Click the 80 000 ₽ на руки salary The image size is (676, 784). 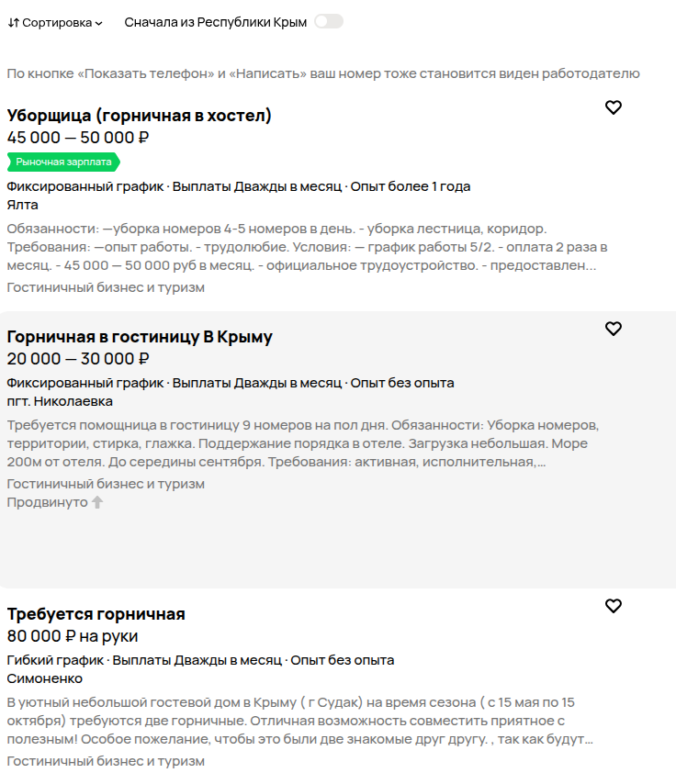coord(73,636)
